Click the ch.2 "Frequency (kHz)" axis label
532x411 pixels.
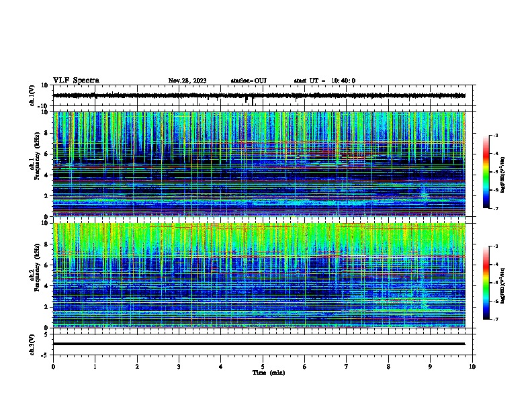[x=37, y=267]
